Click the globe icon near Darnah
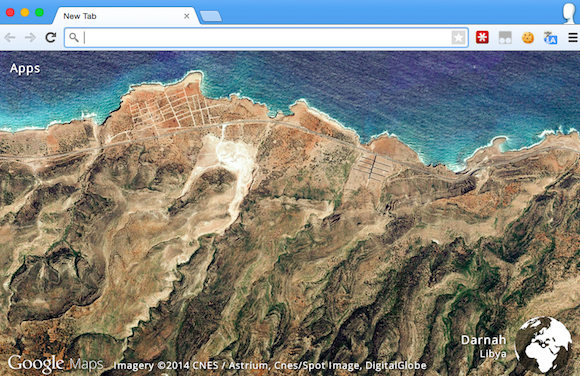Screen dimensions: 580x376 tap(543, 344)
